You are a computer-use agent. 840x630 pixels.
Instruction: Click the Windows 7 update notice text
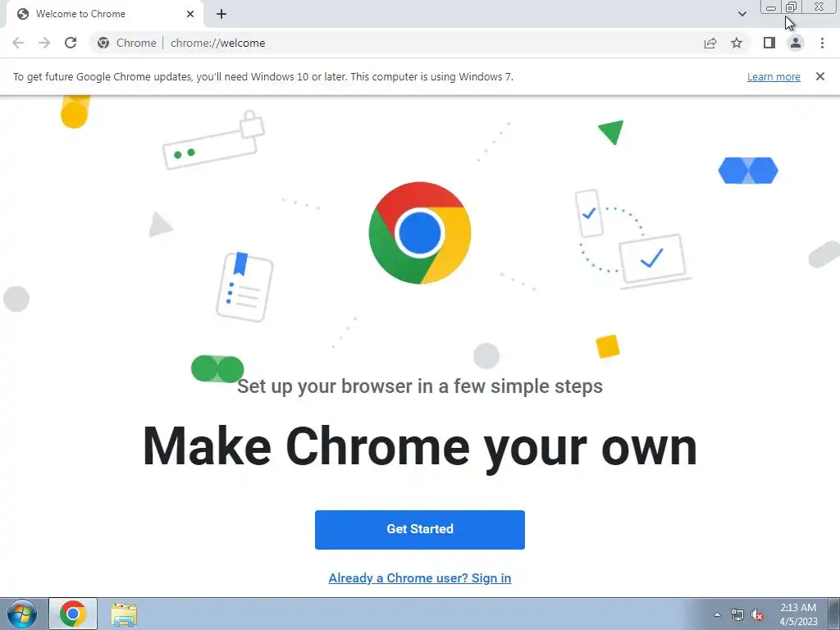tap(263, 76)
